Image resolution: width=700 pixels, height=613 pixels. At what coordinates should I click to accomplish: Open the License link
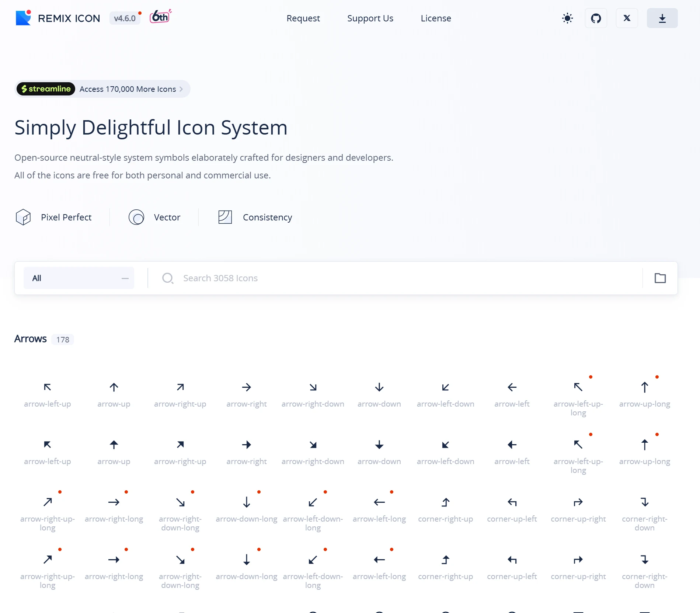coord(436,18)
